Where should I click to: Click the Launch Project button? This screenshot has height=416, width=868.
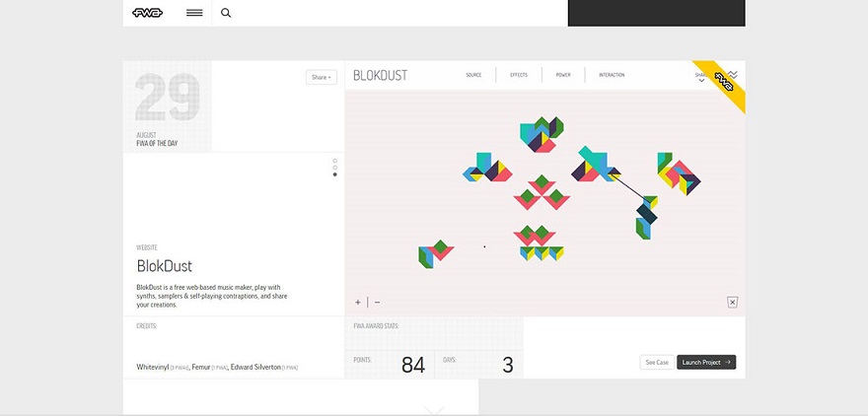pyautogui.click(x=706, y=362)
